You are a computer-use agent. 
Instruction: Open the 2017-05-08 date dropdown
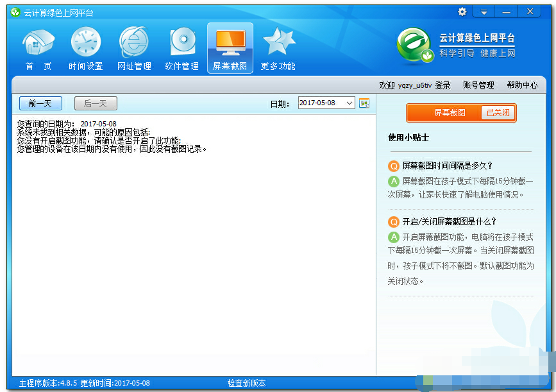coord(349,101)
